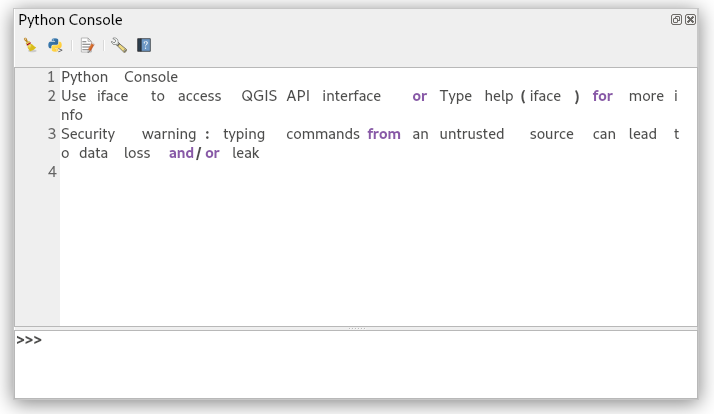
Task: Run command using the Python icon
Action: (x=55, y=45)
